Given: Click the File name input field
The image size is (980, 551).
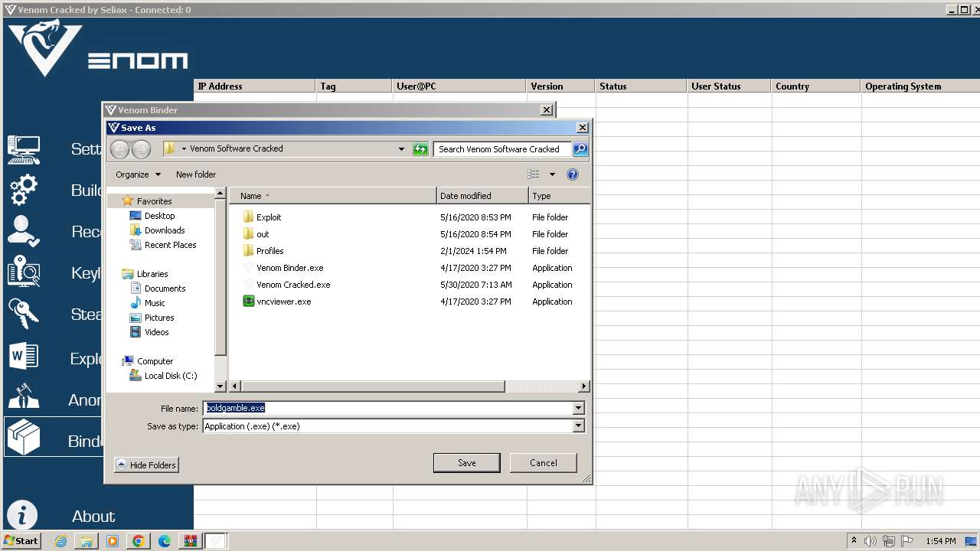Looking at the screenshot, I should [388, 409].
